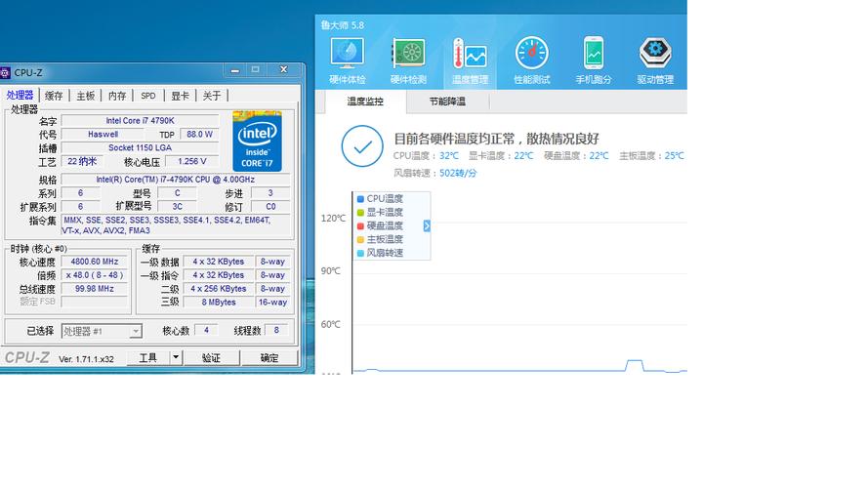Viewport: 868px width, 488px height.
Task: Open the SPD tab in CPU-Z
Action: [148, 96]
